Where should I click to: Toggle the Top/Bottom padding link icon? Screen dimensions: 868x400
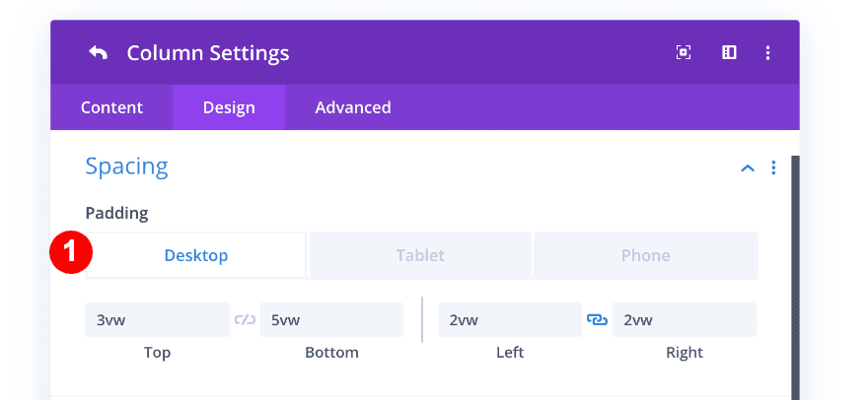245,319
